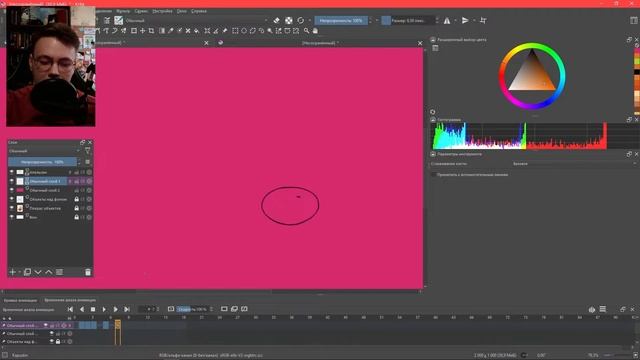Open the brush preset chooser thumbnail
The height and width of the screenshot is (360, 640).
pos(118,20)
